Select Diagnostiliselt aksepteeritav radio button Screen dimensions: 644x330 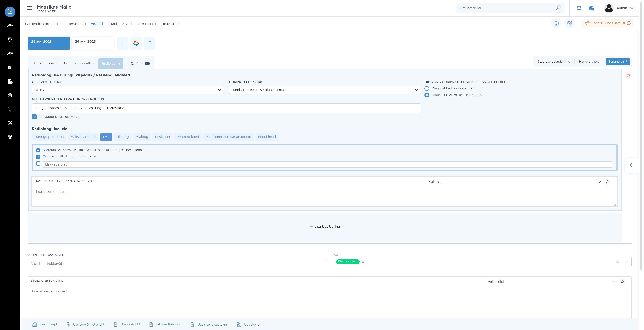click(x=427, y=89)
